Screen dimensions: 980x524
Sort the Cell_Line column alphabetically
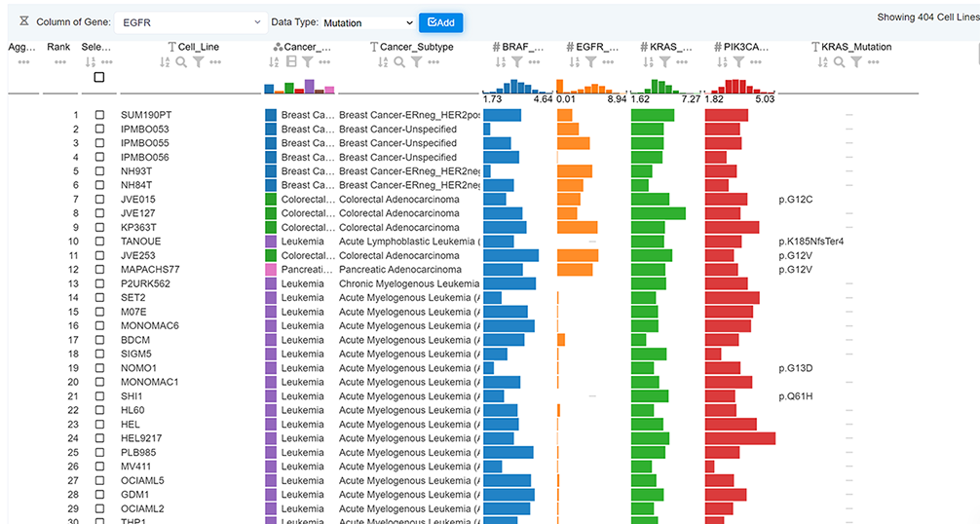pyautogui.click(x=165, y=62)
